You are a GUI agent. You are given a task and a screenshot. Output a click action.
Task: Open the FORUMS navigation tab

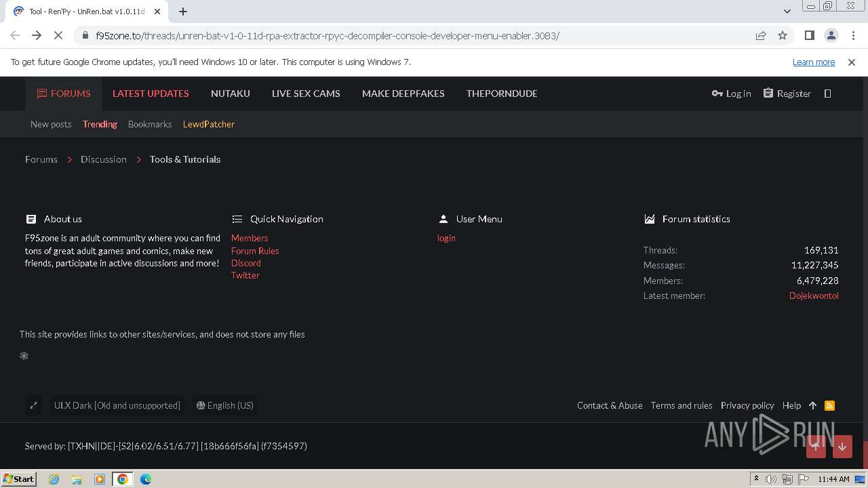tap(64, 94)
